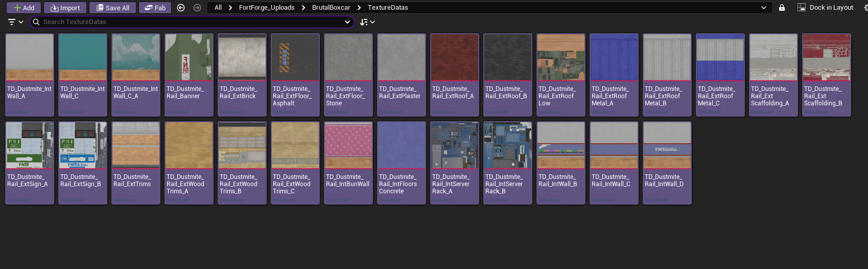Click Save All button
Image resolution: width=868 pixels, height=269 pixels.
[x=112, y=8]
